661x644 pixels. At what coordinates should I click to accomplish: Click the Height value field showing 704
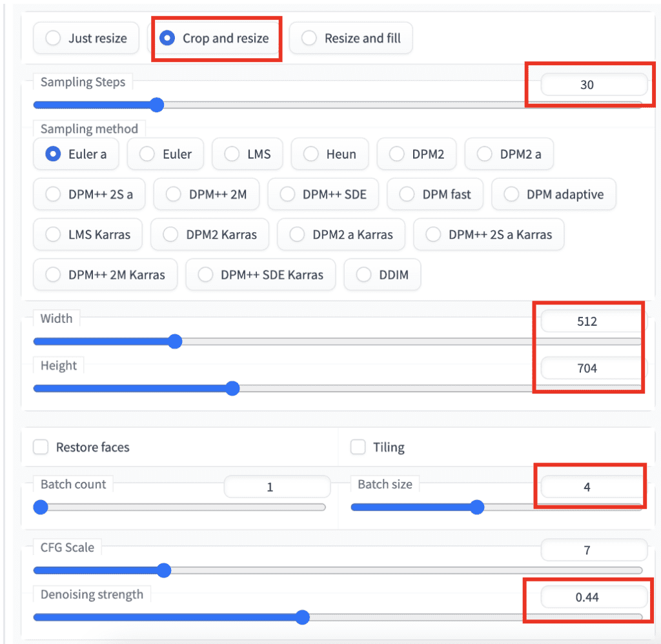594,368
